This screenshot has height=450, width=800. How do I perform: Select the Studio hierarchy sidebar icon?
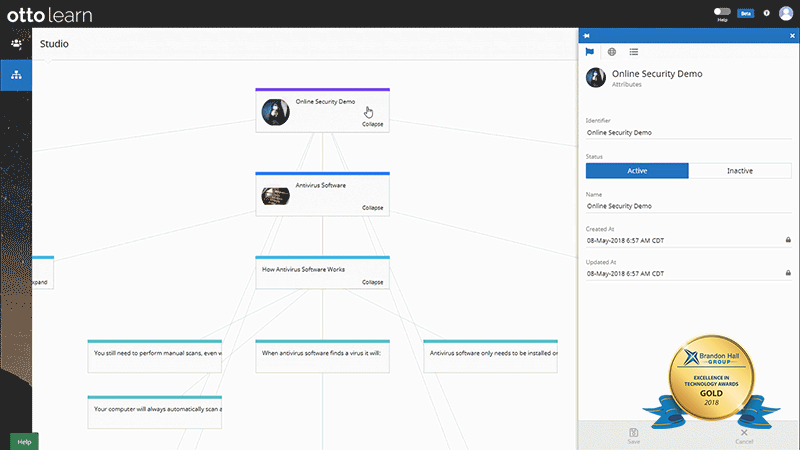(x=16, y=75)
